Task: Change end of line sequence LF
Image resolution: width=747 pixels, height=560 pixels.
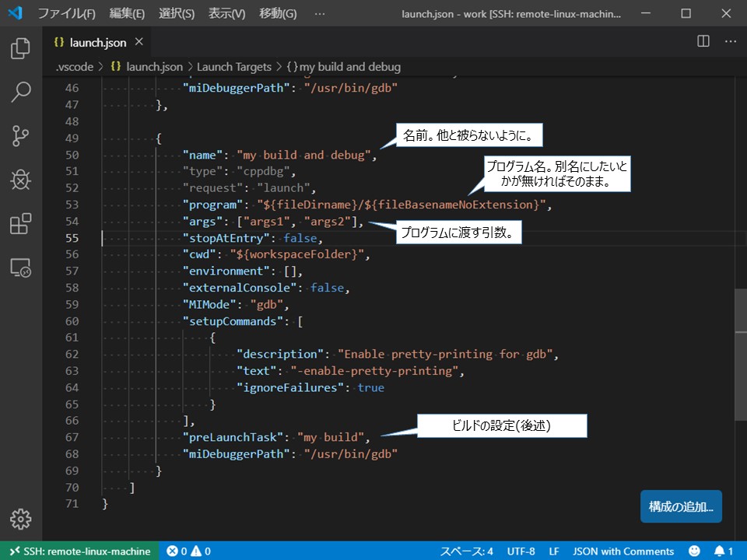Action: click(x=553, y=551)
